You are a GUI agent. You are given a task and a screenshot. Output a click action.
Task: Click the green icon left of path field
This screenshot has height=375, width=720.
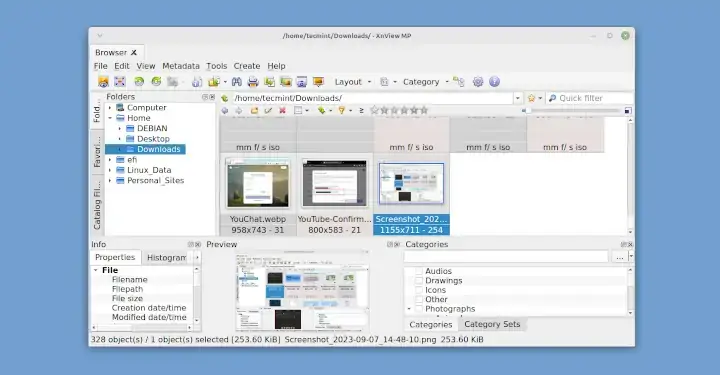coord(225,98)
